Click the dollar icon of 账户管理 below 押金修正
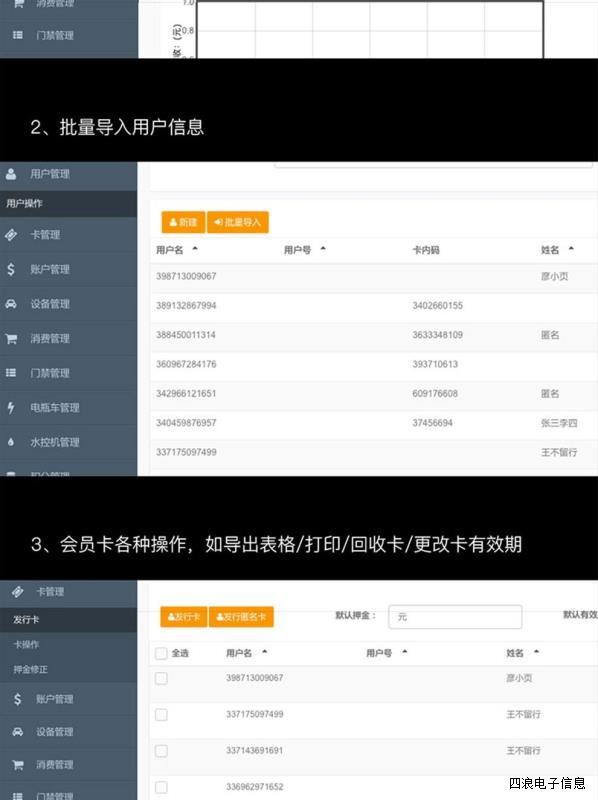Viewport: 598px width, 800px height. pyautogui.click(x=17, y=698)
